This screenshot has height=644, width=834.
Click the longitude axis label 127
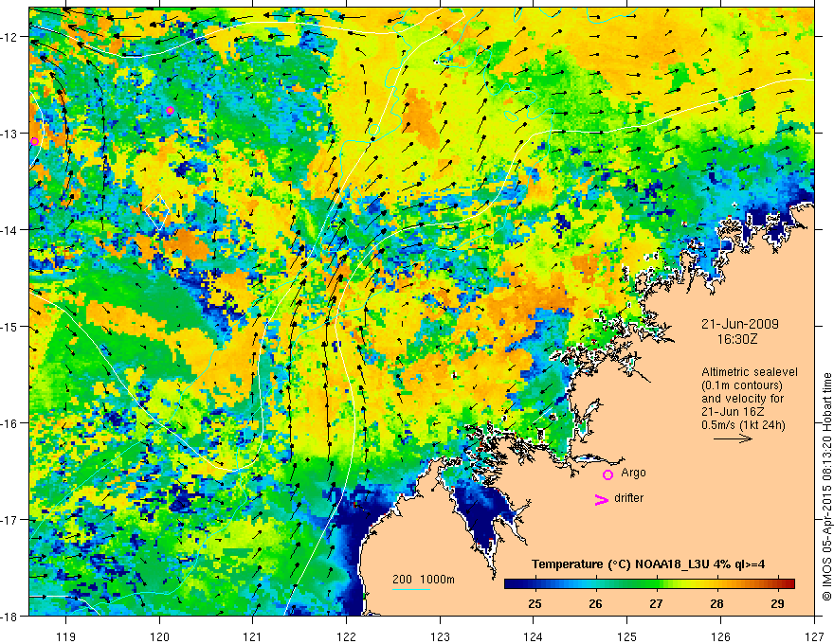(814, 636)
